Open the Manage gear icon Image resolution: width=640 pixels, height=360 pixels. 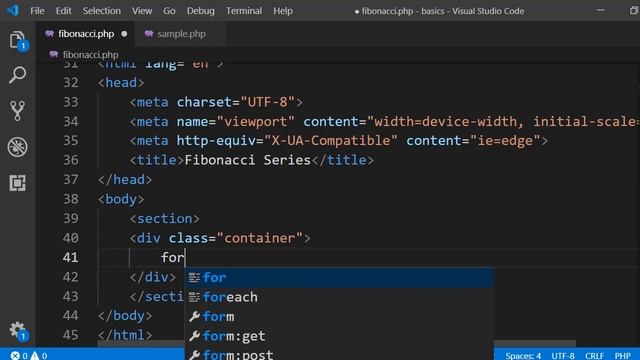pos(17,330)
